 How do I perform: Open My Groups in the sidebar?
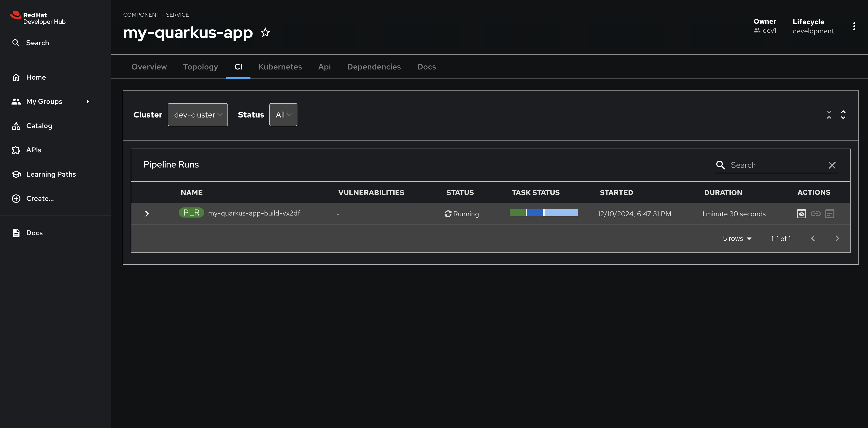[x=37, y=102]
